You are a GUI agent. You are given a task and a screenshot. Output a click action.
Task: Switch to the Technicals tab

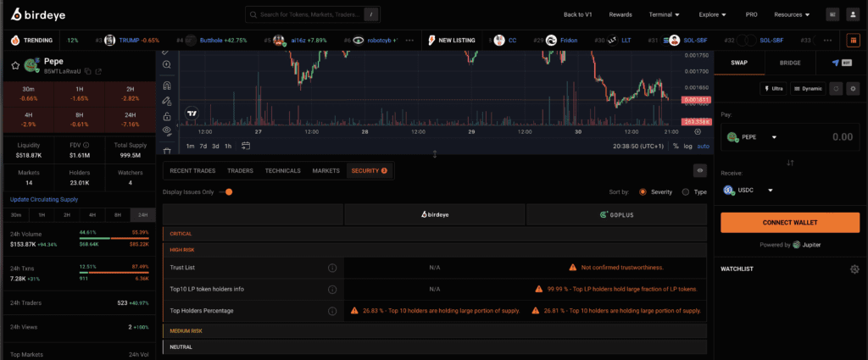282,171
